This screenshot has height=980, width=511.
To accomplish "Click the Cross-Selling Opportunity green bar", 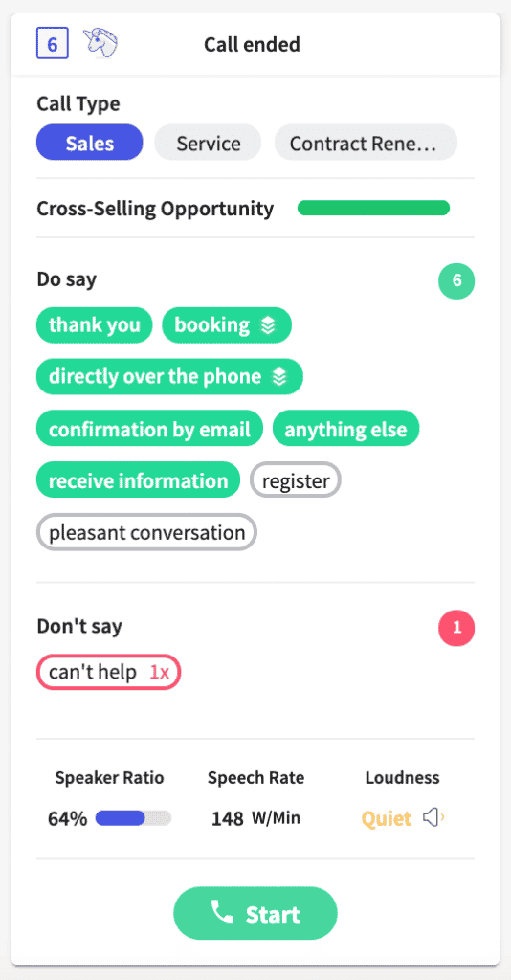I will pyautogui.click(x=373, y=208).
